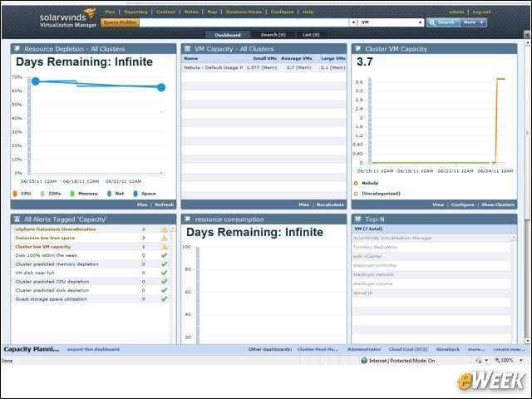532x399 pixels.
Task: Open the Showback dashboard link
Action: pyautogui.click(x=447, y=349)
